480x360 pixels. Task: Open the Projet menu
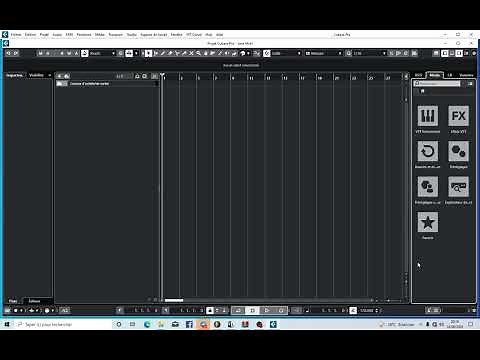(x=44, y=35)
